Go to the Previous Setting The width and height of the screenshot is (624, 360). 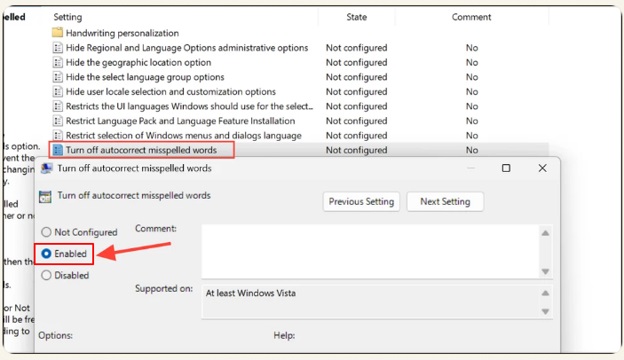361,202
